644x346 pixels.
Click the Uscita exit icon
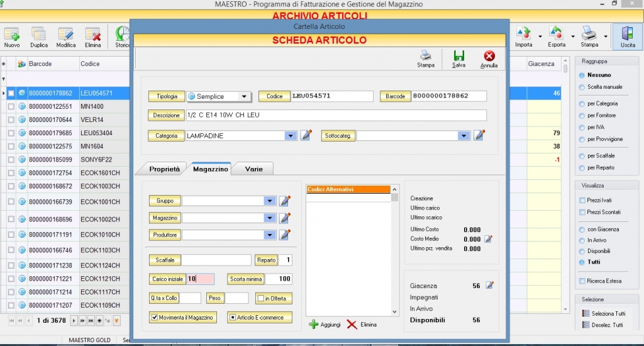point(628,33)
